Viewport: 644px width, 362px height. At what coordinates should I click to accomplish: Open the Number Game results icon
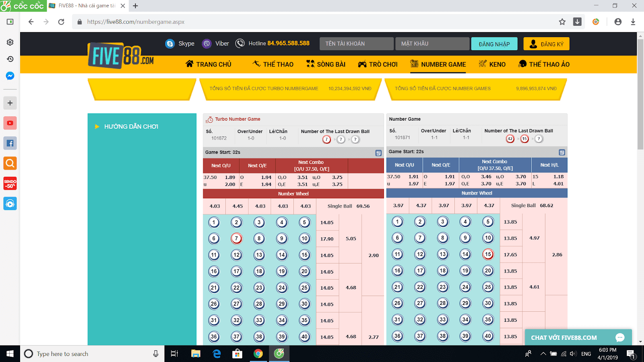point(562,152)
